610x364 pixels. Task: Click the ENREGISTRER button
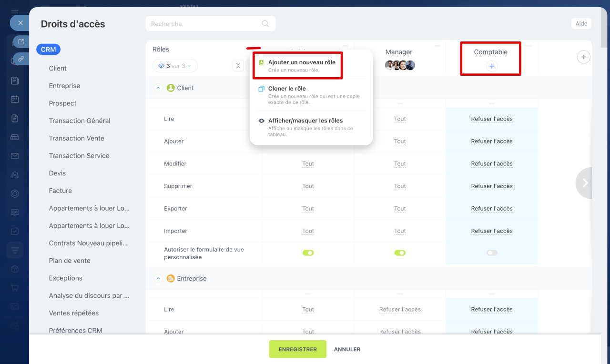click(x=297, y=349)
